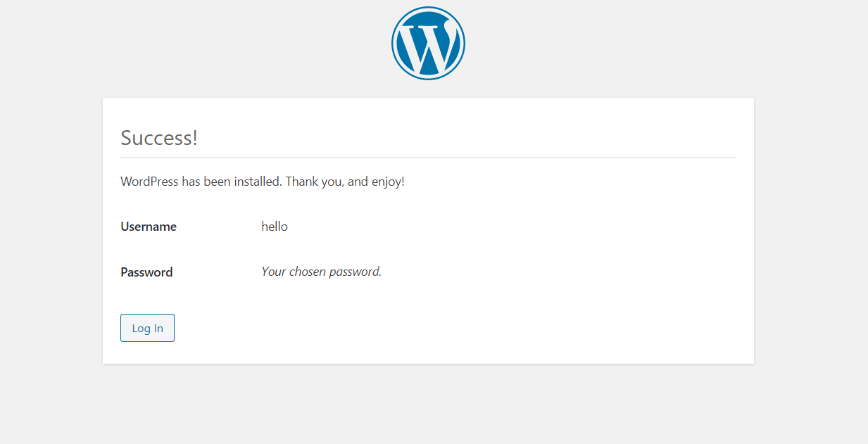
Task: Click the WordPress logo
Action: click(x=428, y=43)
